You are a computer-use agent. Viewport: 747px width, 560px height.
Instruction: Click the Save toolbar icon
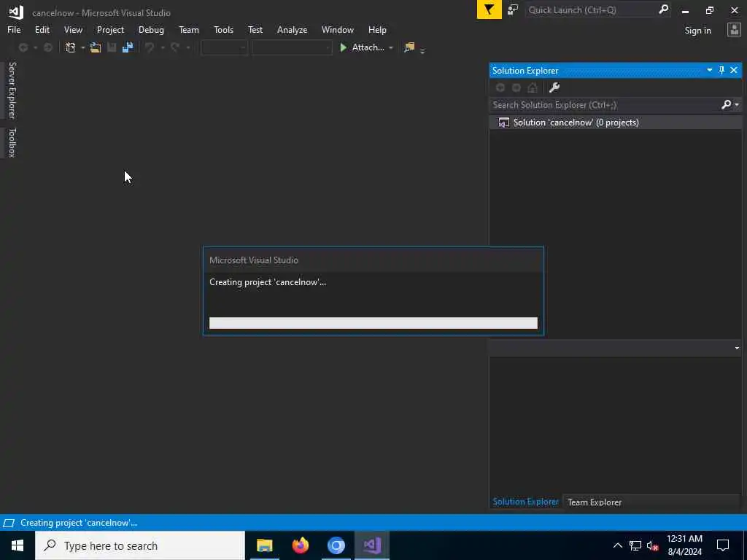pos(112,47)
